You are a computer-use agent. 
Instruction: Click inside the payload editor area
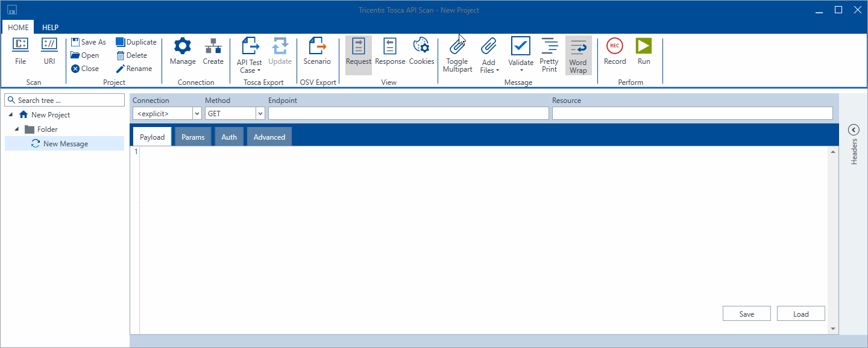pos(484,240)
